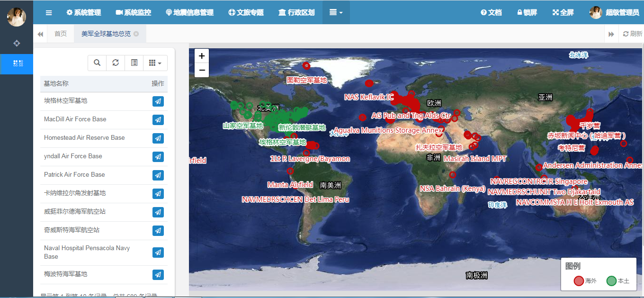Viewport: 644px width, 298px height.
Task: Open the 文旅专题 menu
Action: [x=246, y=13]
